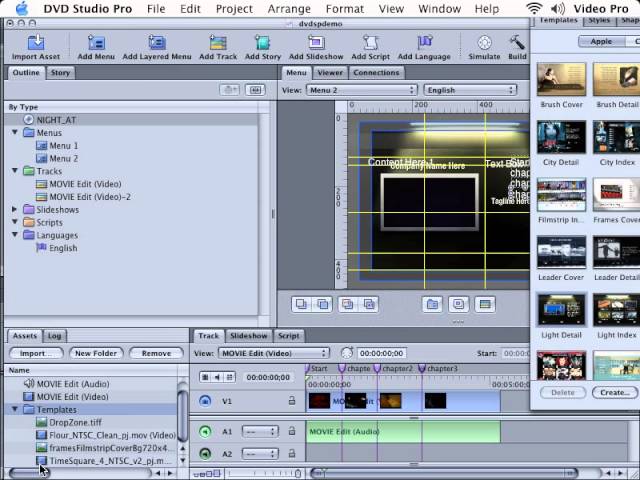This screenshot has height=480, width=640.
Task: Click the Apple templates segment button
Action: [601, 41]
